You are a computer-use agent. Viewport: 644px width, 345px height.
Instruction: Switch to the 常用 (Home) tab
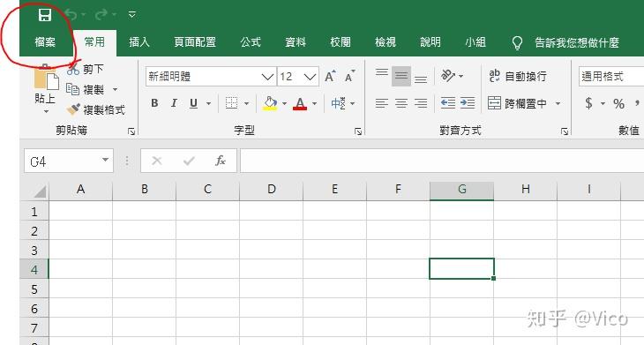click(94, 41)
